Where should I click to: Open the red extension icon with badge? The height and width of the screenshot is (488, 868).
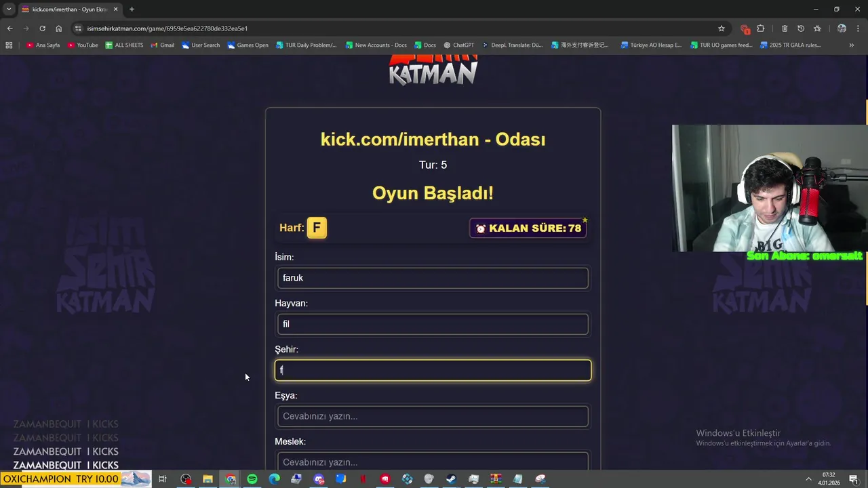[745, 28]
